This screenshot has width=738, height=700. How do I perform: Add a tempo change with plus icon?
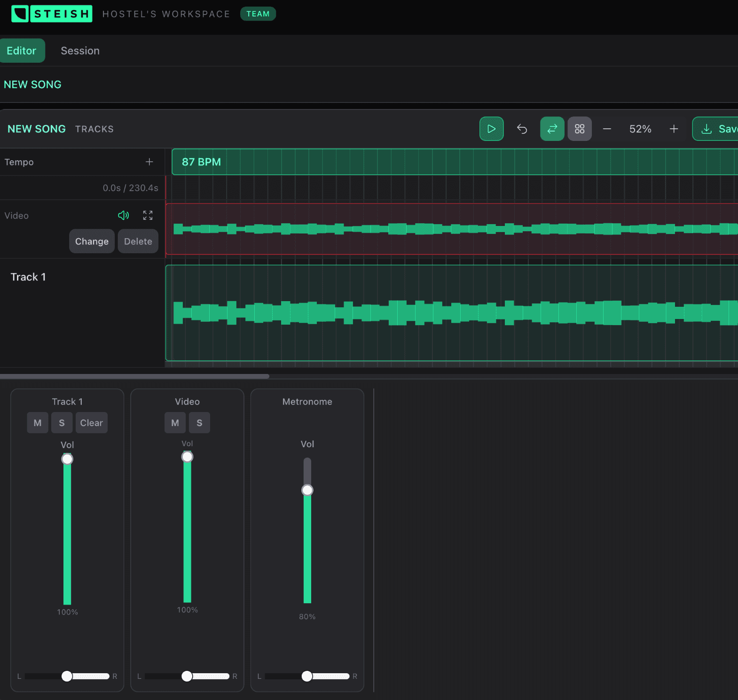(149, 162)
